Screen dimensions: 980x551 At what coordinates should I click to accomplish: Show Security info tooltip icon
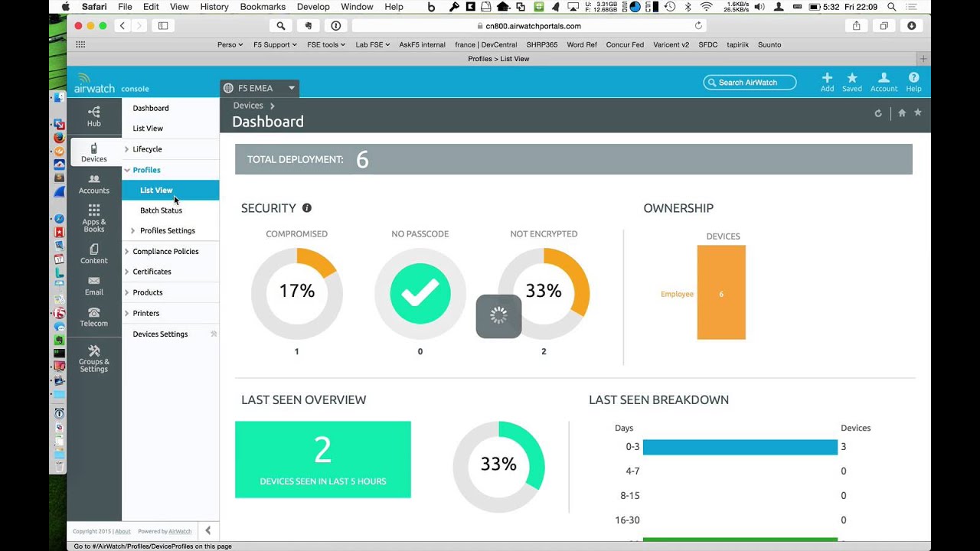pyautogui.click(x=307, y=207)
